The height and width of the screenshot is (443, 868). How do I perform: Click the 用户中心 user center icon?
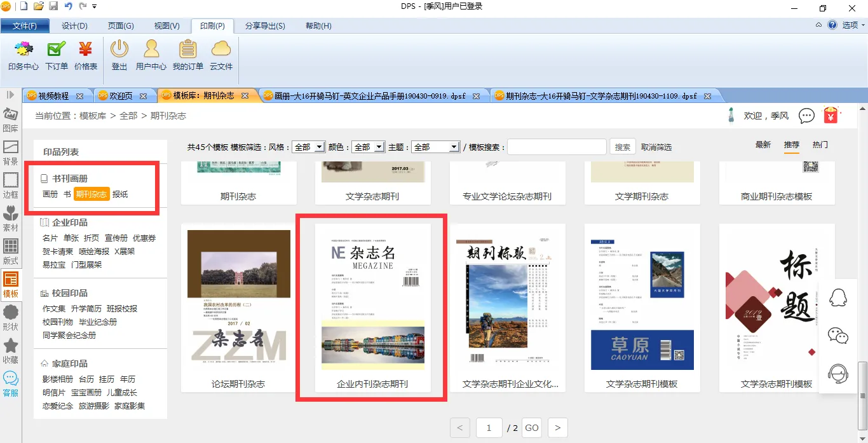point(151,55)
